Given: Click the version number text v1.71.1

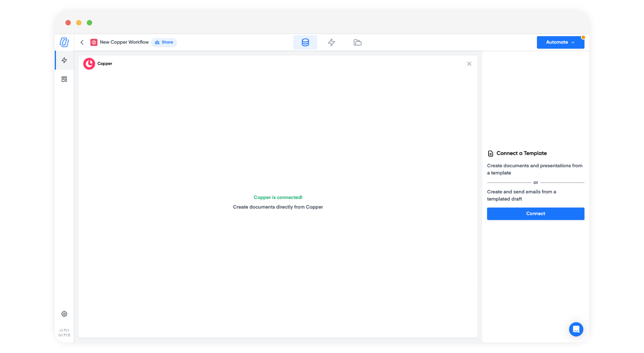Looking at the screenshot, I should (64, 330).
